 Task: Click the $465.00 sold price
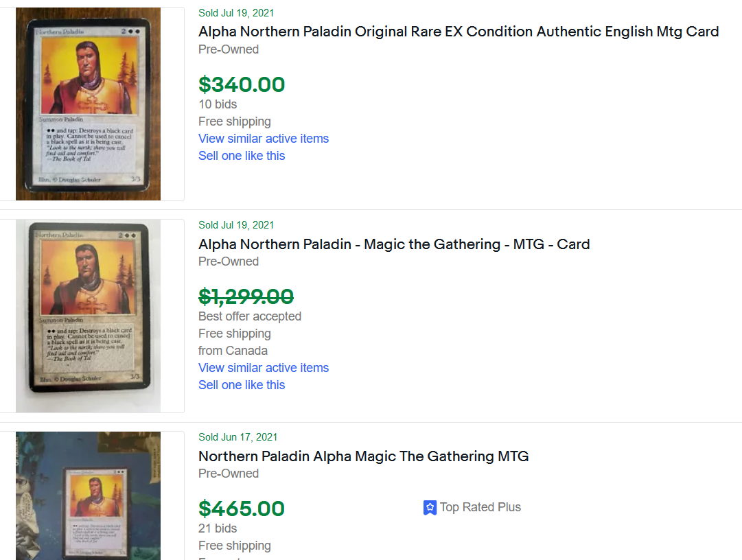(x=242, y=509)
